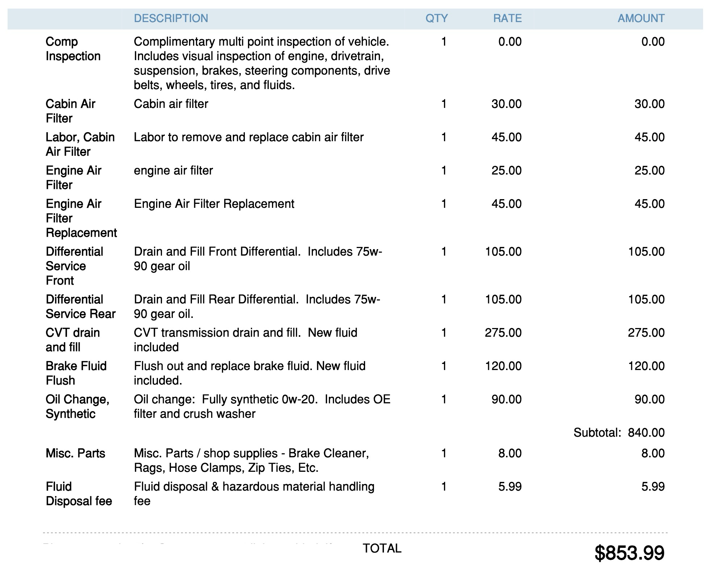Screen dimensions: 715x588
Task: Click the Subtotal 840.00 line
Action: (x=619, y=433)
